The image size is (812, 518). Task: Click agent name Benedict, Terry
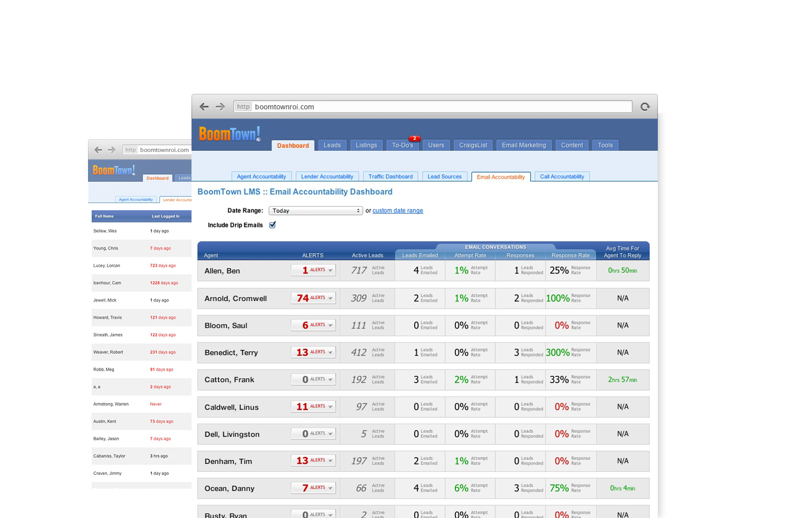point(231,353)
